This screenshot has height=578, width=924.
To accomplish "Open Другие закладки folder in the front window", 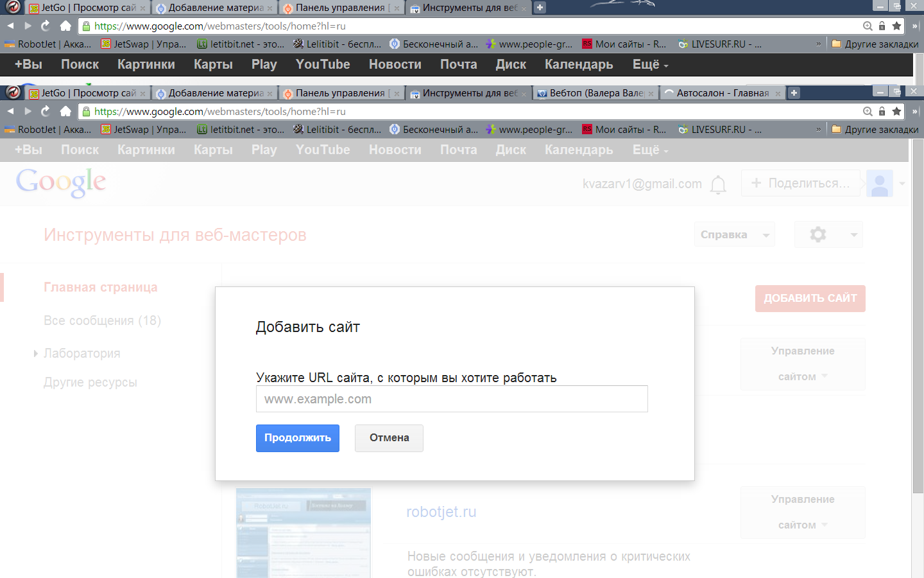I will pos(875,130).
